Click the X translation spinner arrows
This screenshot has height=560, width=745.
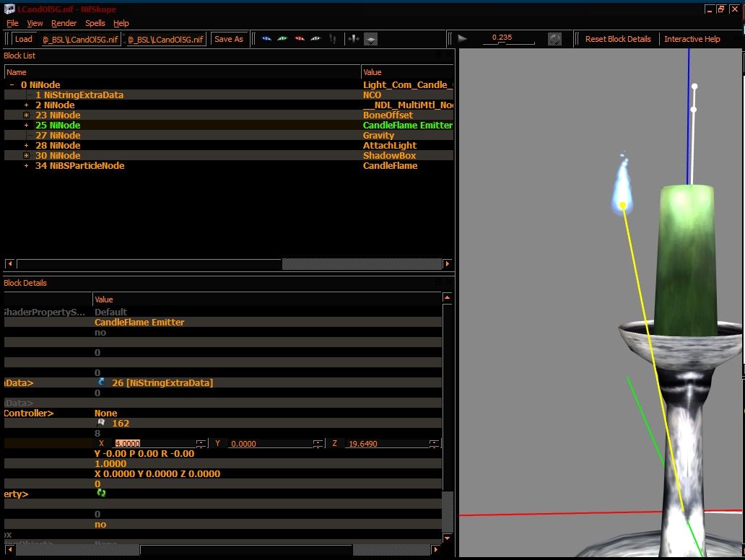pos(201,444)
